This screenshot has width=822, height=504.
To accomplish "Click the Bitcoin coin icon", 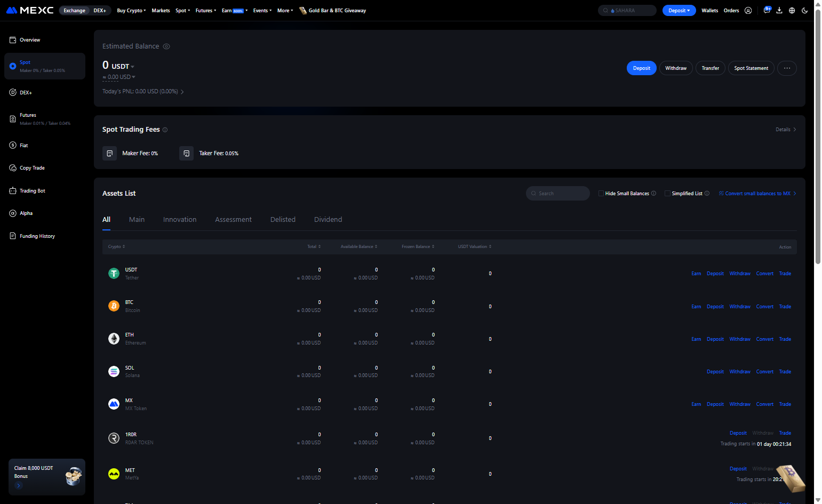I will pos(114,306).
